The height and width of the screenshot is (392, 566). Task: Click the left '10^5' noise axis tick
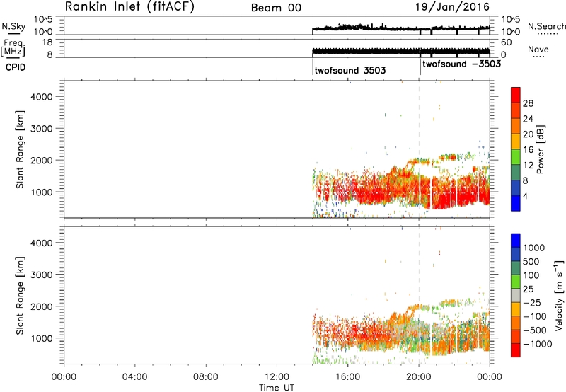tap(43, 20)
